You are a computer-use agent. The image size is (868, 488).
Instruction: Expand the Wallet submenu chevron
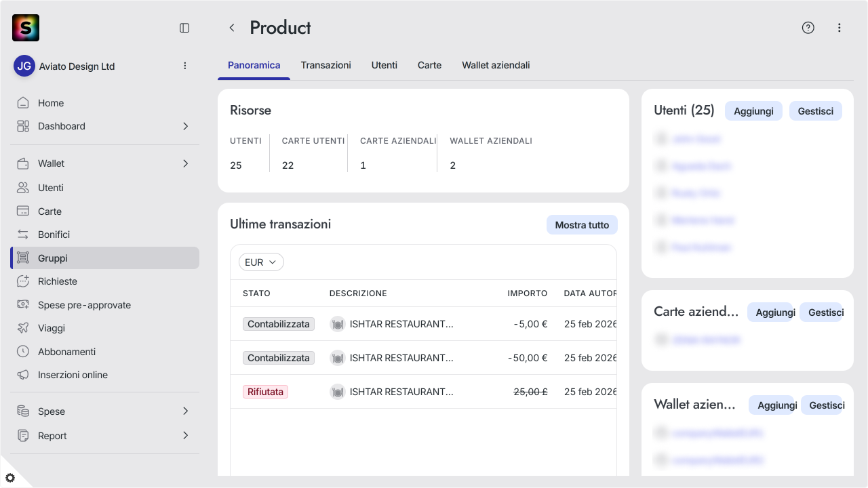(186, 163)
